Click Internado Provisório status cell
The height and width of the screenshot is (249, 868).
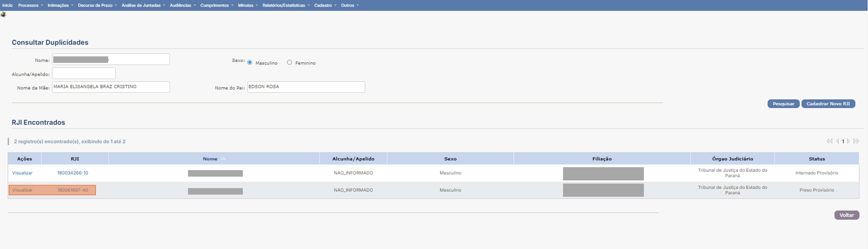[x=817, y=173]
